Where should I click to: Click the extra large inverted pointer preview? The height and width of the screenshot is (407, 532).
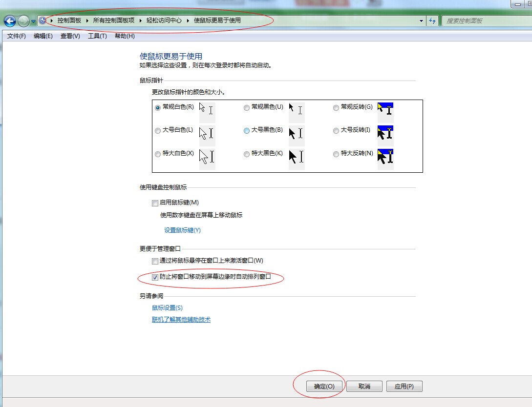click(385, 159)
